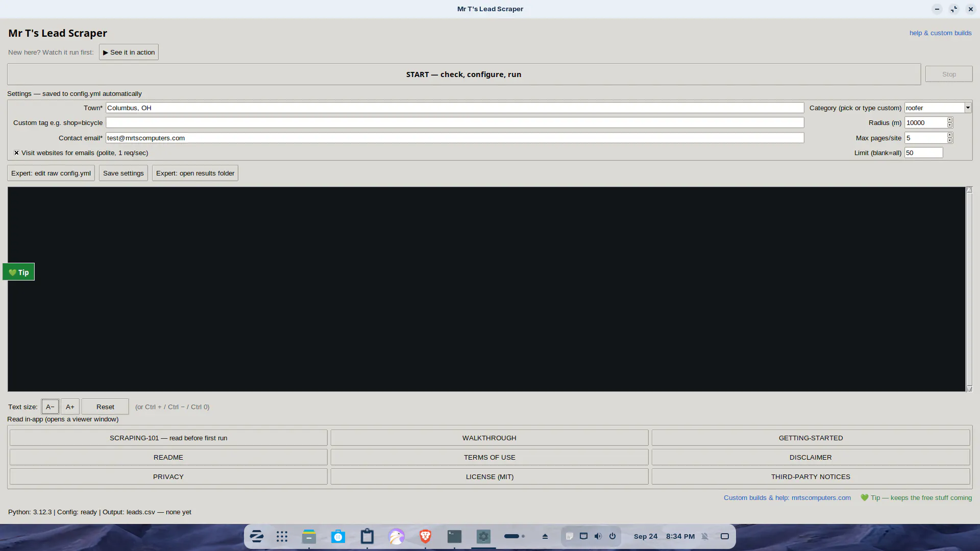Viewport: 980px width, 551px height.
Task: Click the log output scrollbar up arrow
Action: [x=969, y=190]
